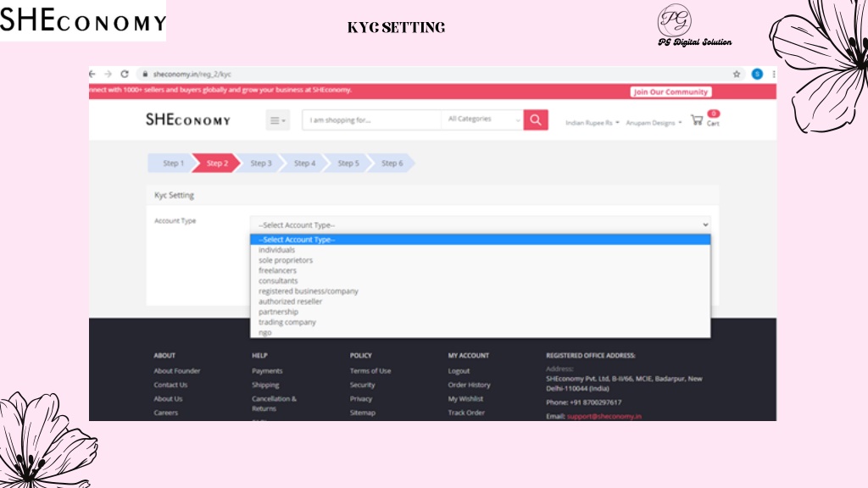Jump to Step 3 in progress bar
The width and height of the screenshot is (868, 488).
pos(261,164)
